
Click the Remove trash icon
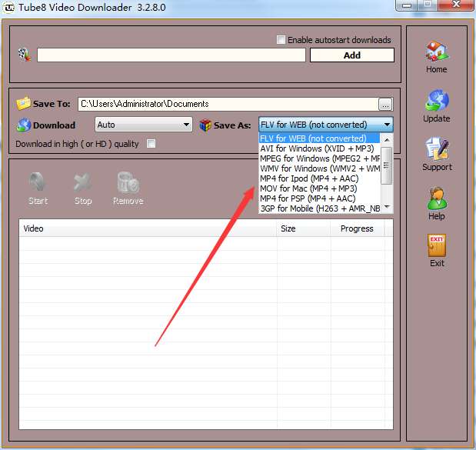(128, 183)
